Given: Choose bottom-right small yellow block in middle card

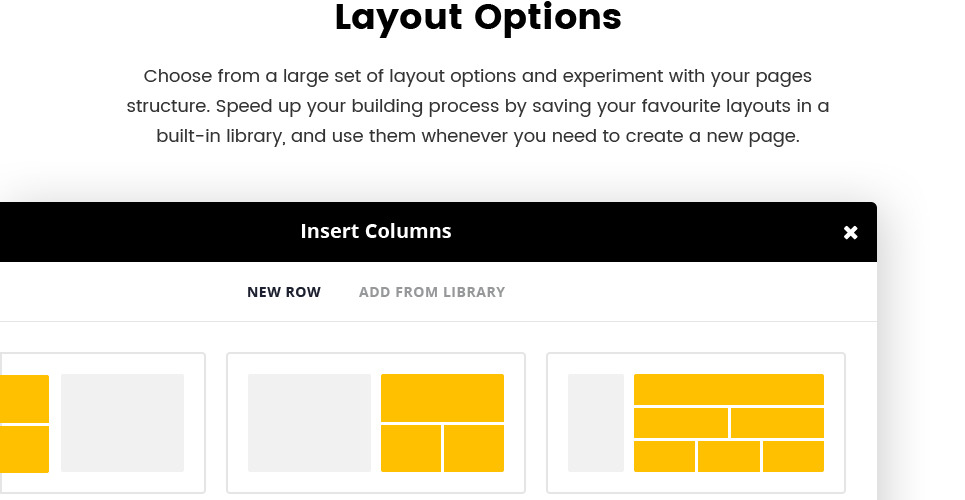Looking at the screenshot, I should pyautogui.click(x=474, y=448).
